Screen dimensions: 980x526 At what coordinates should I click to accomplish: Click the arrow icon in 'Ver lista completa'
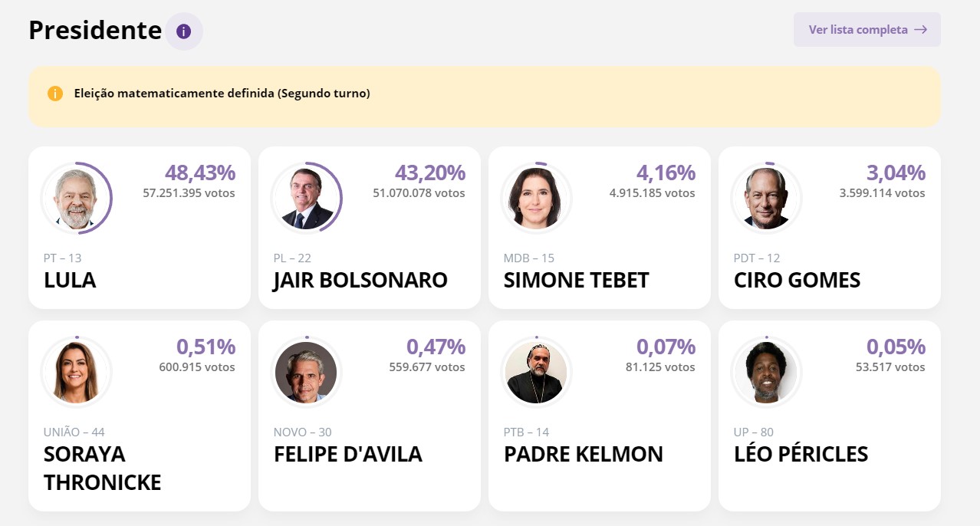(920, 30)
